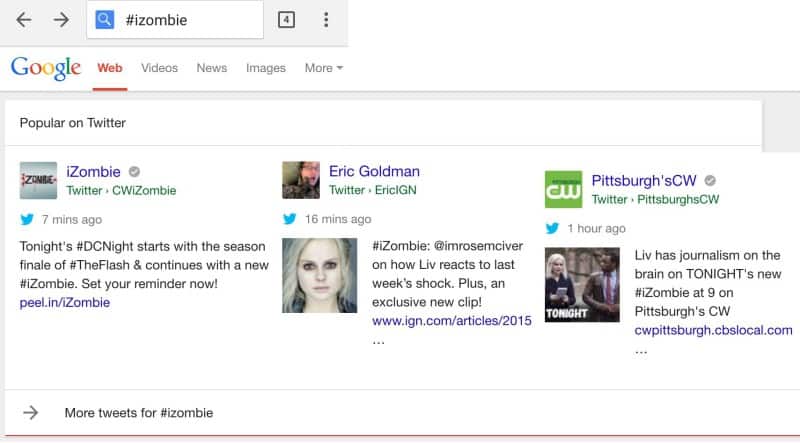Image resolution: width=800 pixels, height=443 pixels.
Task: Click the Twitter › CWiZombie breadcrumb
Action: 121,190
